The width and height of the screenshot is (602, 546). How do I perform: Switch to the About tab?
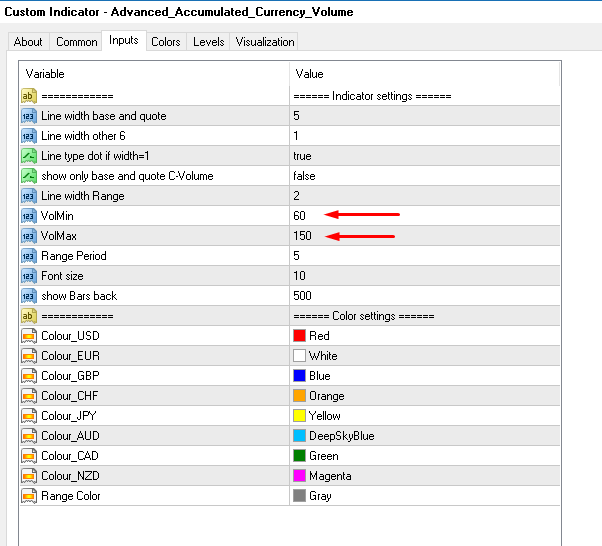point(28,42)
